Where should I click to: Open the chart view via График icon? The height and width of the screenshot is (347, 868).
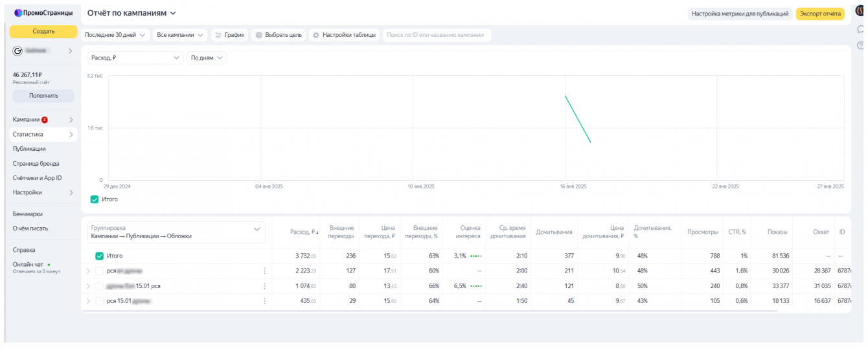(218, 35)
